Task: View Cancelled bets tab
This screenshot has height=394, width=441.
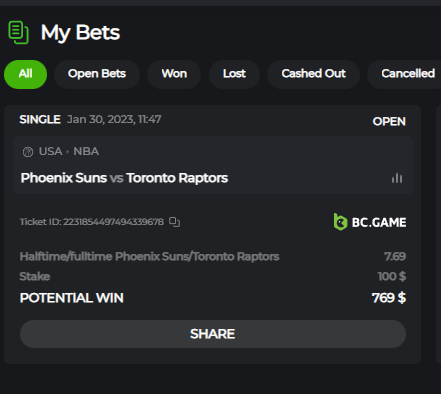Action: tap(404, 74)
